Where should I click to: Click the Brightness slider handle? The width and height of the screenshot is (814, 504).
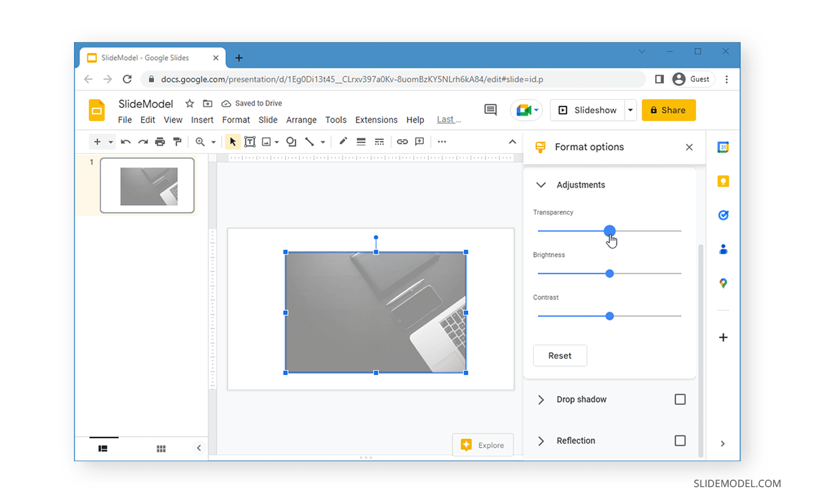pyautogui.click(x=609, y=273)
